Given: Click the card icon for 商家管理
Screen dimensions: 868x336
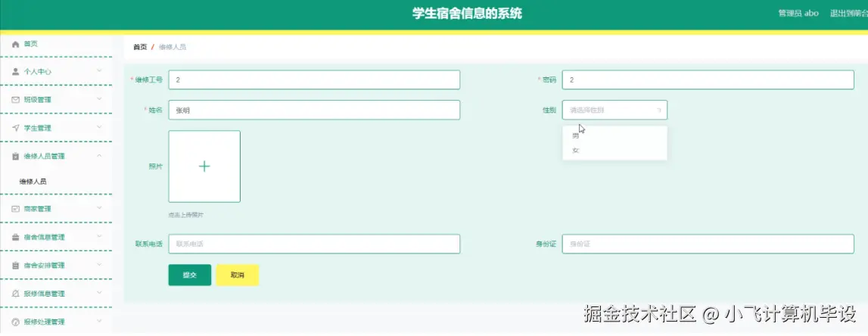Looking at the screenshot, I should (x=15, y=209).
